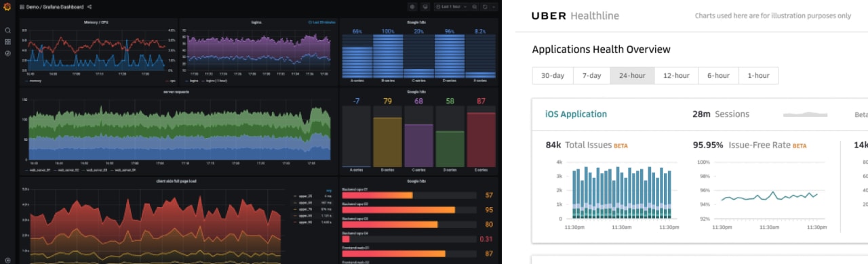The width and height of the screenshot is (868, 264).
Task: Click the Uber Healthline logo
Action: pos(575,16)
